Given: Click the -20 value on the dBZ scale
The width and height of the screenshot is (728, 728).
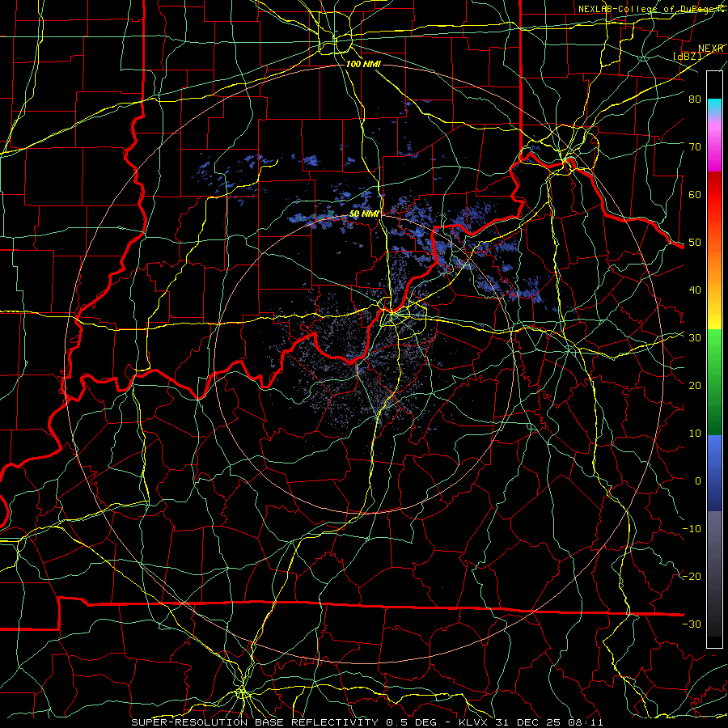Looking at the screenshot, I should coord(692,576).
